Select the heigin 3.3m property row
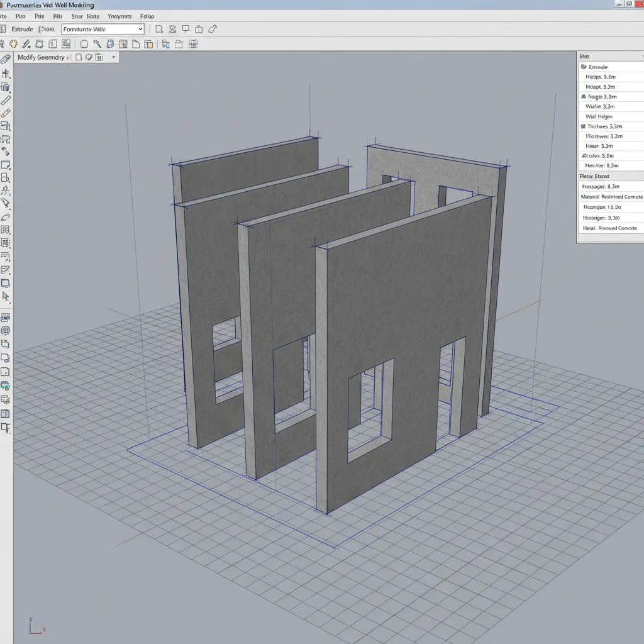This screenshot has width=644, height=644. (x=611, y=96)
